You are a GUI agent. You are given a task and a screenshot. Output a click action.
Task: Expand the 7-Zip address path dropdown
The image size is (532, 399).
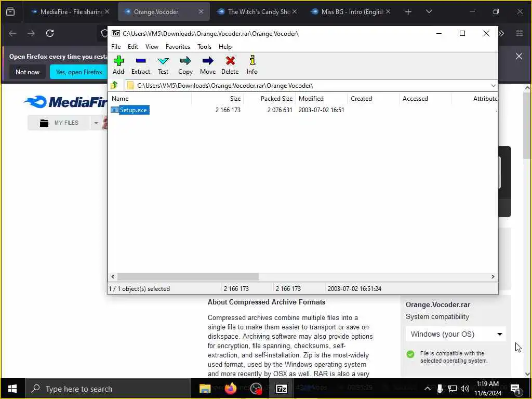pos(493,86)
